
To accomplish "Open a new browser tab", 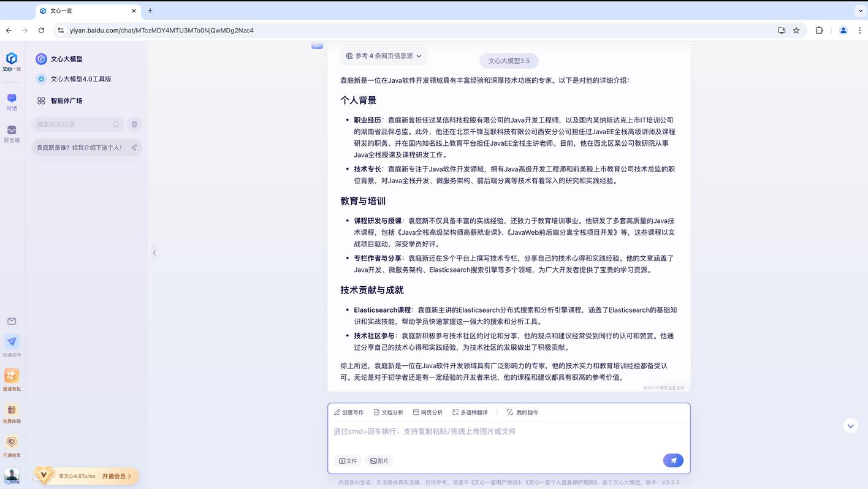I will pyautogui.click(x=150, y=10).
